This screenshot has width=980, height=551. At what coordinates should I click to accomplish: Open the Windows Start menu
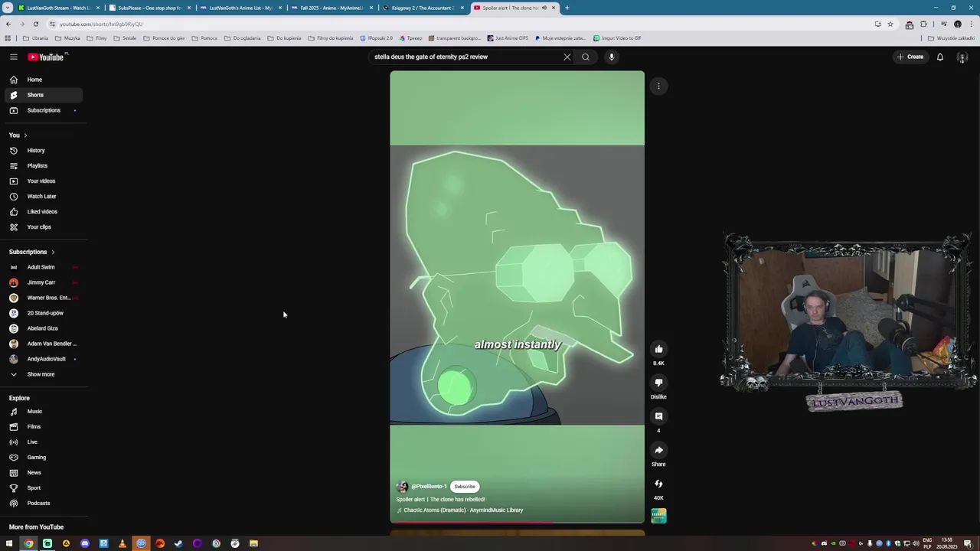9,543
